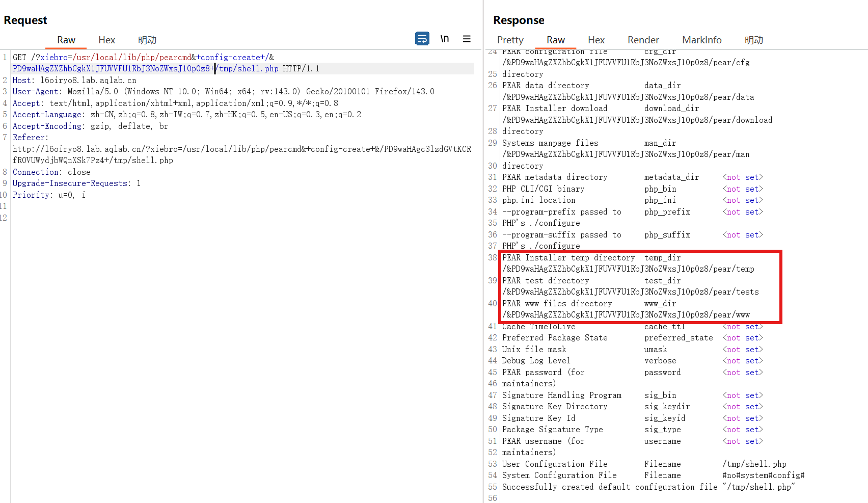Click 'php.ini location' response line
Image resolution: width=868 pixels, height=503 pixels.
coord(539,200)
